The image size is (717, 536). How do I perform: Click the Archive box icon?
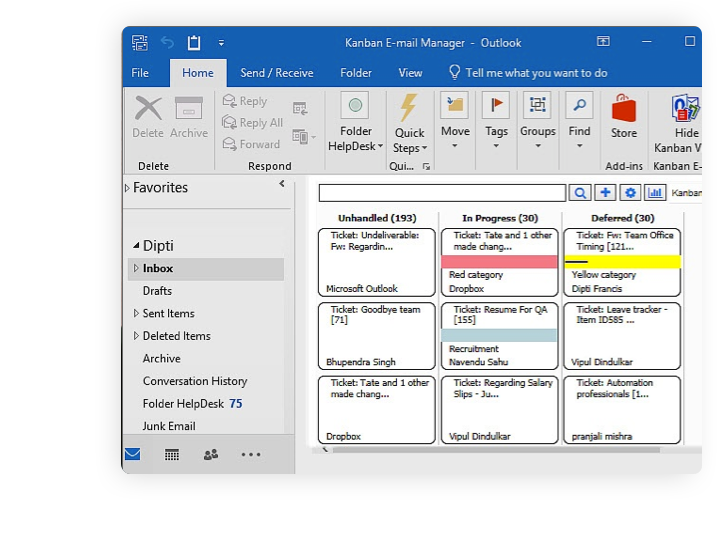(188, 109)
